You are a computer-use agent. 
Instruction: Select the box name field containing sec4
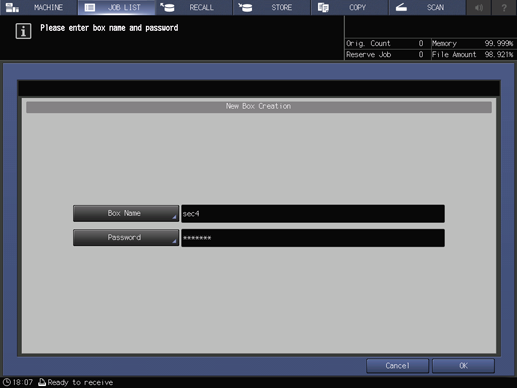point(313,214)
